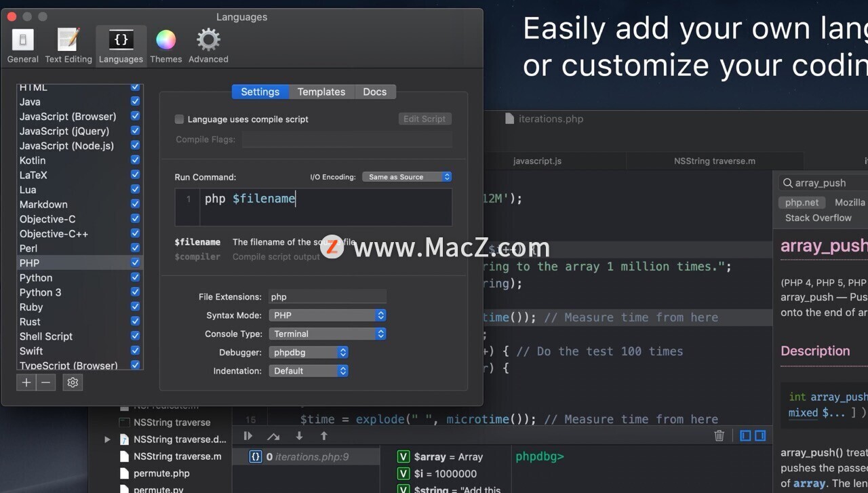Click the debugger continue icon
The image size is (868, 493).
tap(248, 436)
